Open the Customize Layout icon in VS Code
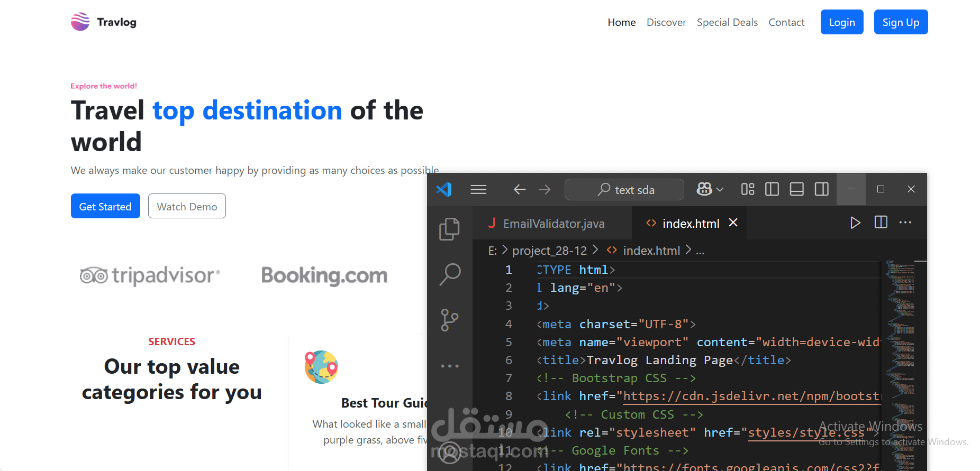 748,189
